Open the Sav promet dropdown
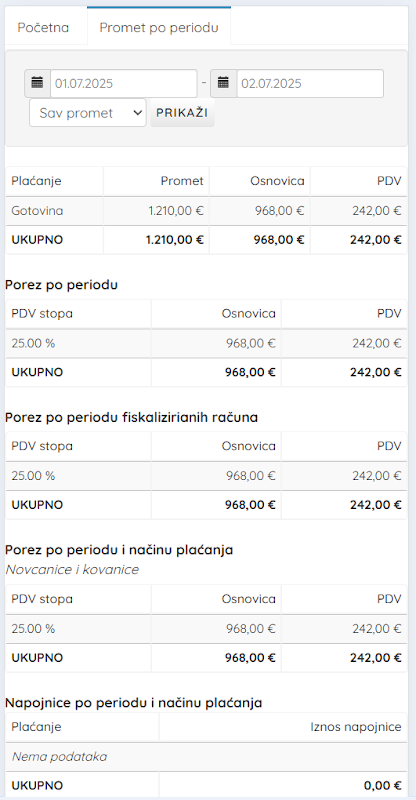Viewport: 416px width, 800px height. tap(88, 113)
